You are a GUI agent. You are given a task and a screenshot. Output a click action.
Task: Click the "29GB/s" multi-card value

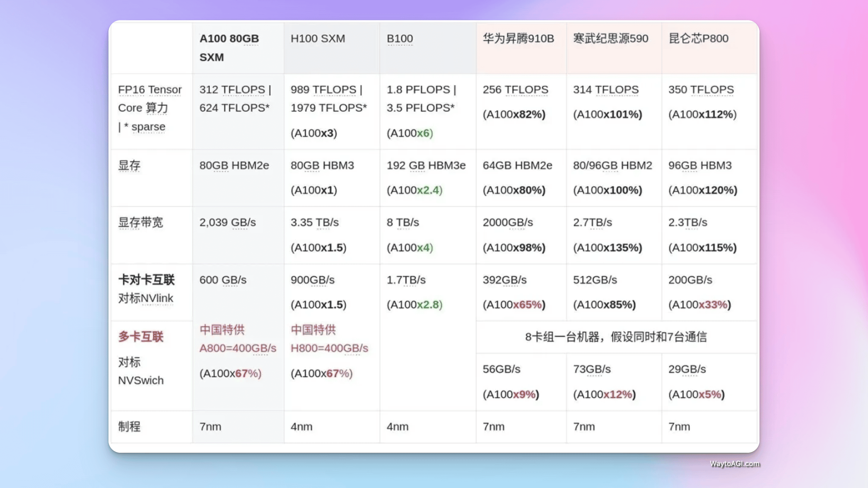[687, 369]
